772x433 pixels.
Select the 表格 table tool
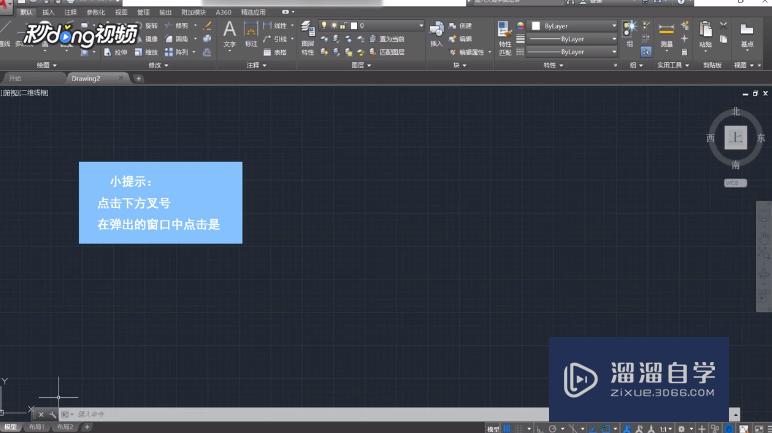click(x=275, y=52)
